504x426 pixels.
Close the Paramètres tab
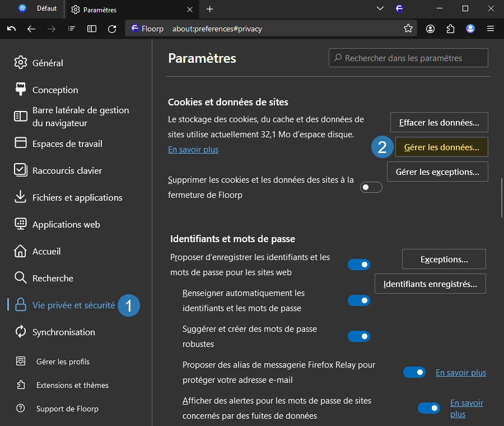(190, 10)
